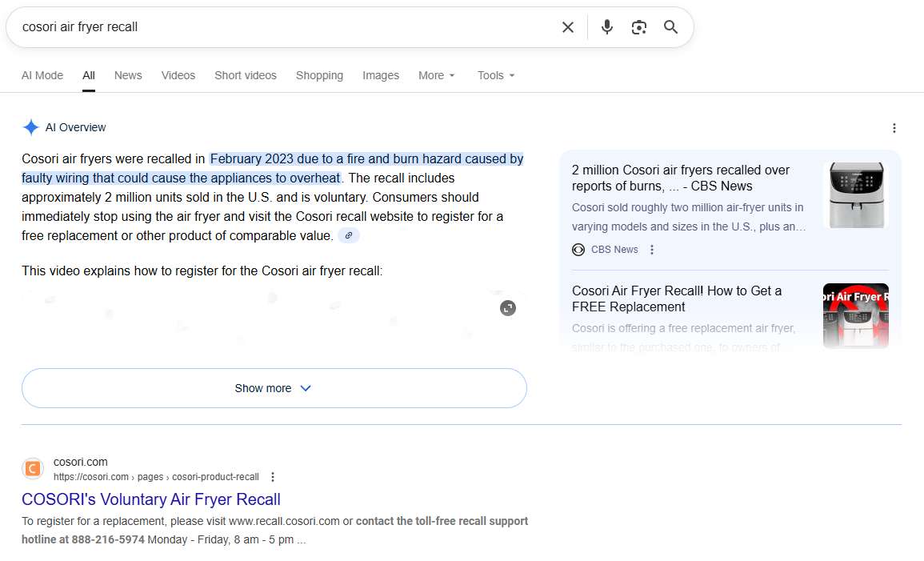Clear the search query with the X icon
Viewport: 924px width, 561px height.
coord(567,27)
